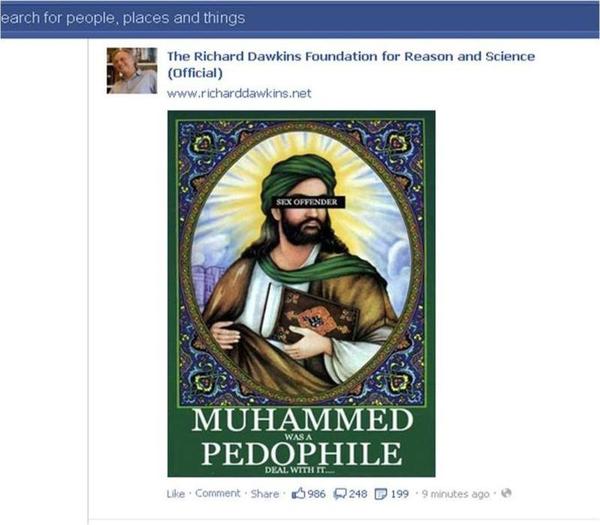Click the thumbs-up likes icon
The height and width of the screenshot is (525, 600).
pos(298,494)
